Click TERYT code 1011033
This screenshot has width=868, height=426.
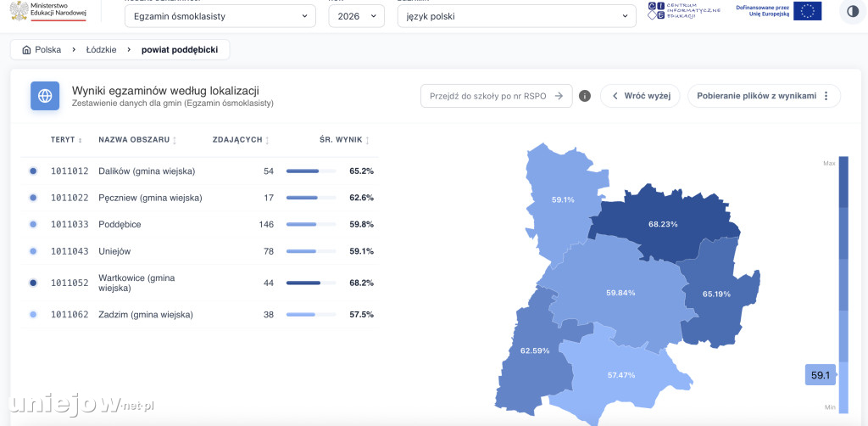click(70, 224)
